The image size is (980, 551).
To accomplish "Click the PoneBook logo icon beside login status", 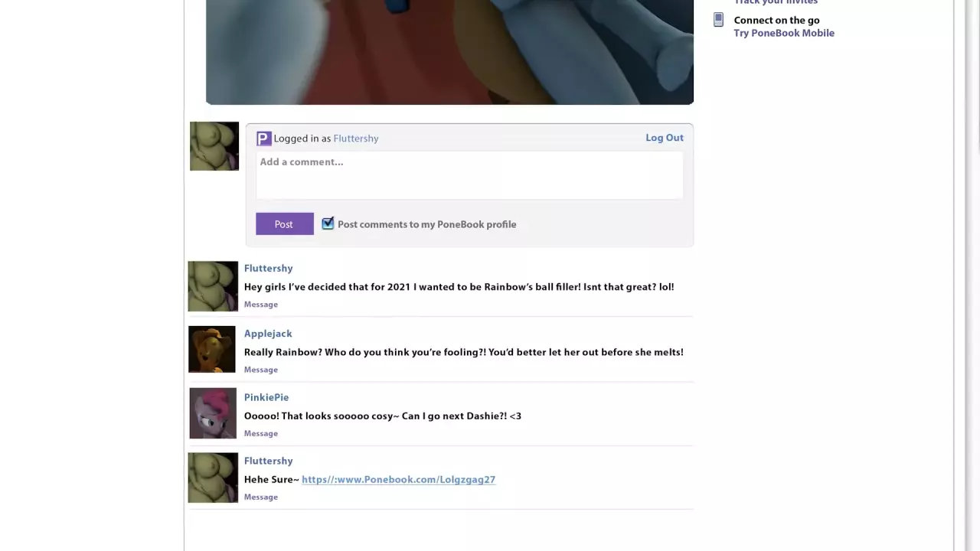I will tap(263, 139).
